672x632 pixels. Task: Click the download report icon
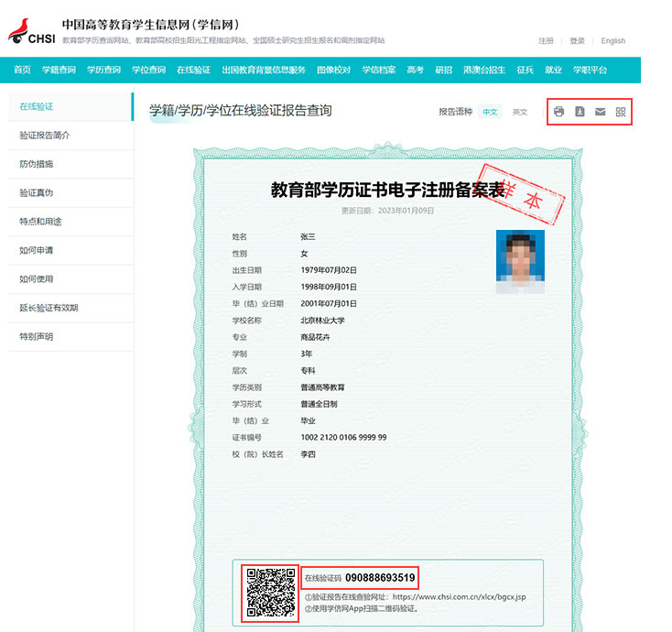(580, 112)
